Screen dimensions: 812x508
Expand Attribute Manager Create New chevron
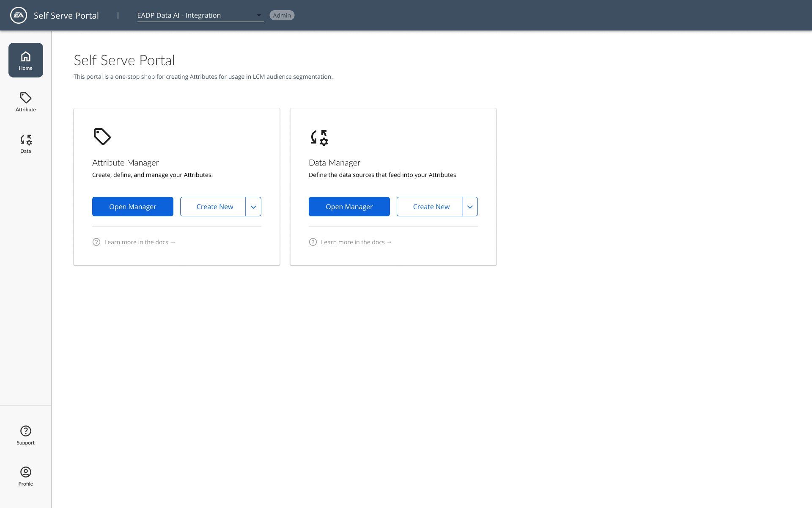pyautogui.click(x=253, y=207)
